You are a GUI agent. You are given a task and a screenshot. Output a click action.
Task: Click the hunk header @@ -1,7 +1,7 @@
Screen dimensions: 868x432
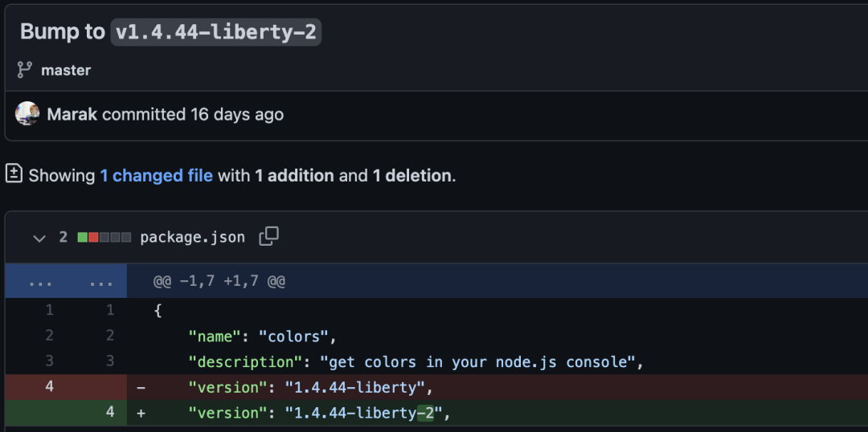(219, 282)
